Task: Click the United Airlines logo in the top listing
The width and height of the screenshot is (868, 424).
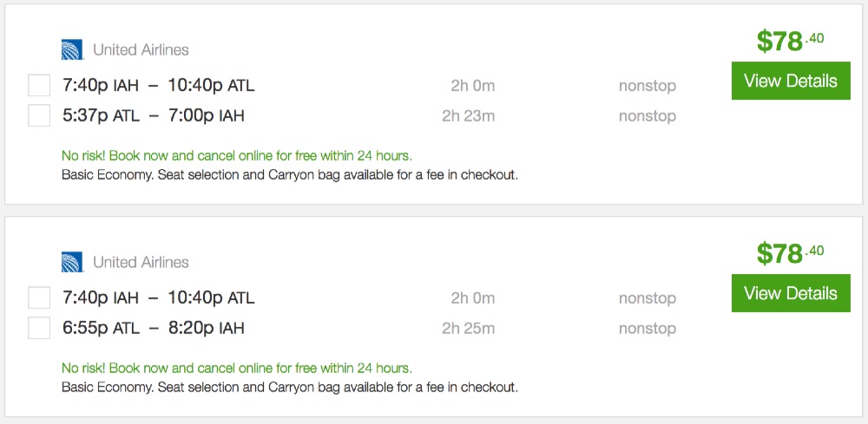Action: [x=72, y=49]
